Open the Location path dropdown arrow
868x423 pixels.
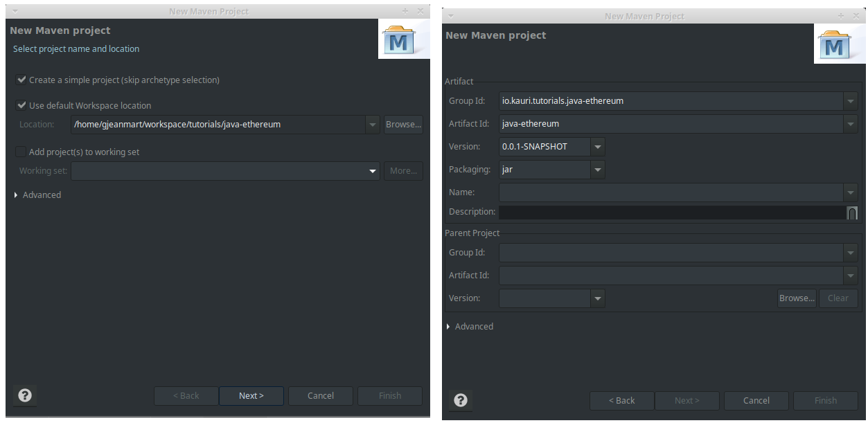pyautogui.click(x=373, y=125)
